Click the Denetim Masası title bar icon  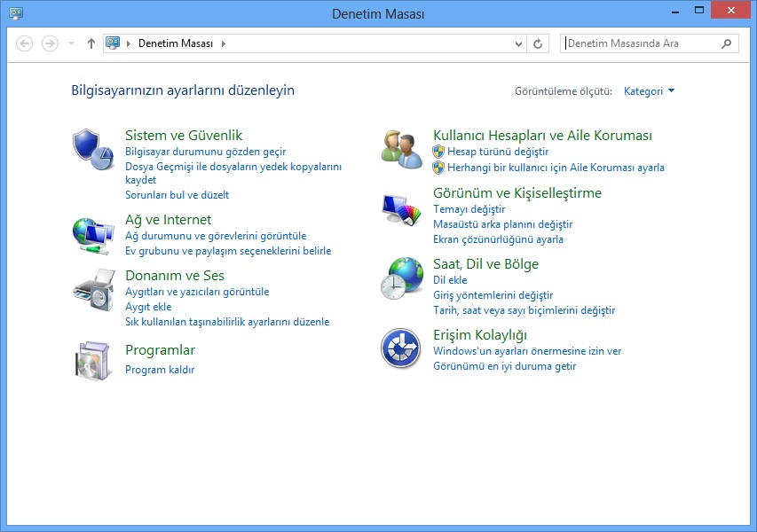tap(16, 13)
